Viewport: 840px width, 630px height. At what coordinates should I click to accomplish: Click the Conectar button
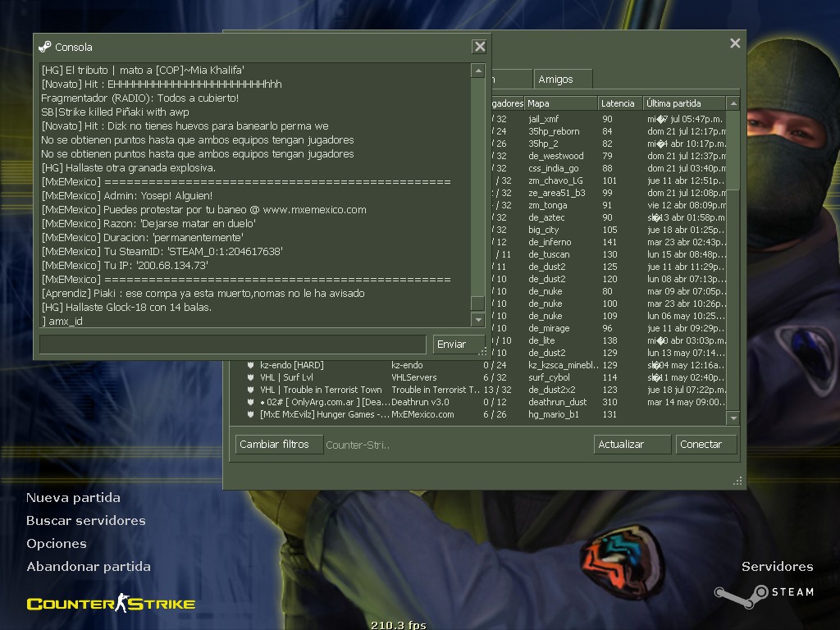706,445
